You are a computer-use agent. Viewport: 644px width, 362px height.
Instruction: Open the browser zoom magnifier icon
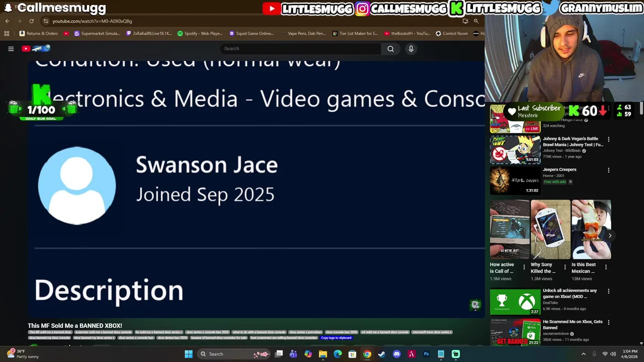476,21
